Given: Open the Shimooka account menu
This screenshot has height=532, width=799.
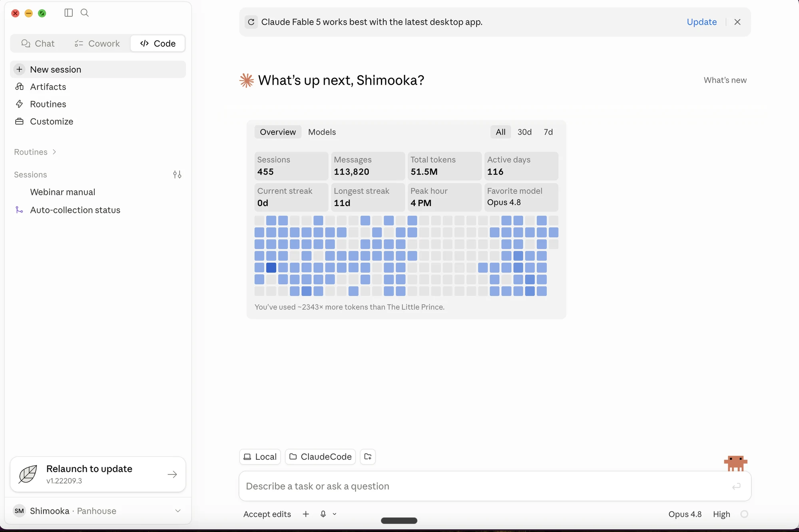Looking at the screenshot, I should pyautogui.click(x=98, y=511).
